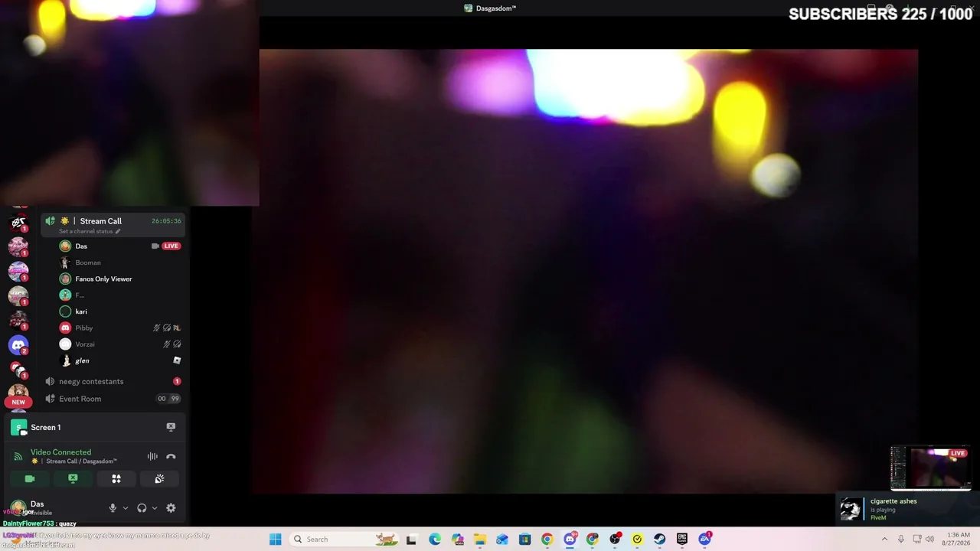Open first Google Chrome taskbar icon
The image size is (980, 551).
547,539
